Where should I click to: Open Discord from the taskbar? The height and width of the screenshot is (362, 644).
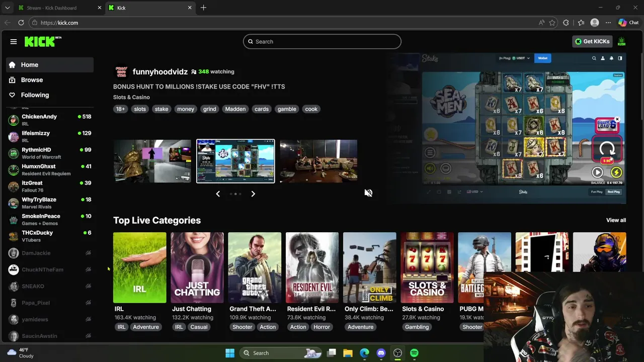coord(381,353)
